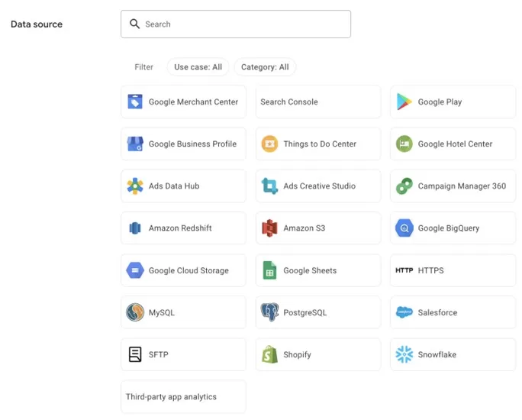Image resolution: width=522 pixels, height=420 pixels.
Task: Choose the Google Sheets label
Action: point(310,270)
